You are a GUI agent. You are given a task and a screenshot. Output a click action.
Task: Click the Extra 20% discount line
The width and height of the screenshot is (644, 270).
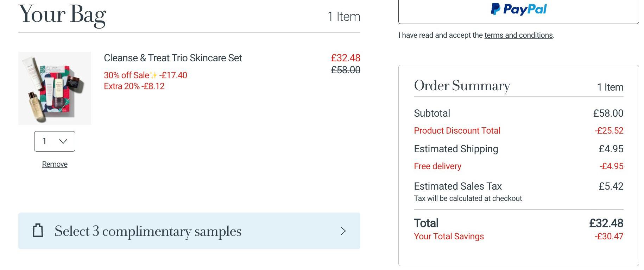point(134,86)
